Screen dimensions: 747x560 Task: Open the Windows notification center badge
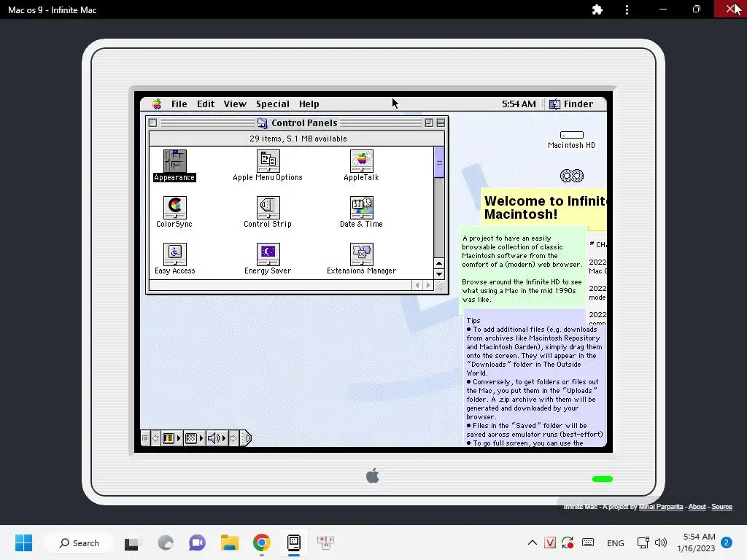(727, 542)
